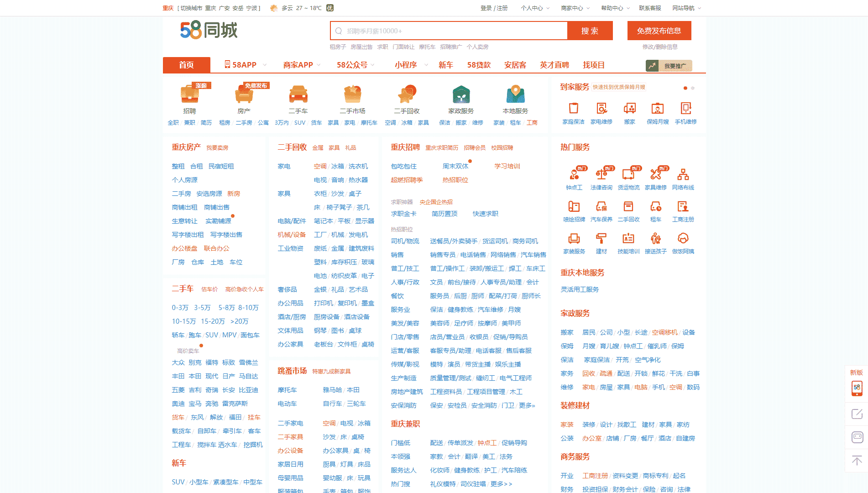Screen dimensions: 868x493
Task: Expand the 58公众号 menu arrow
Action: click(372, 65)
